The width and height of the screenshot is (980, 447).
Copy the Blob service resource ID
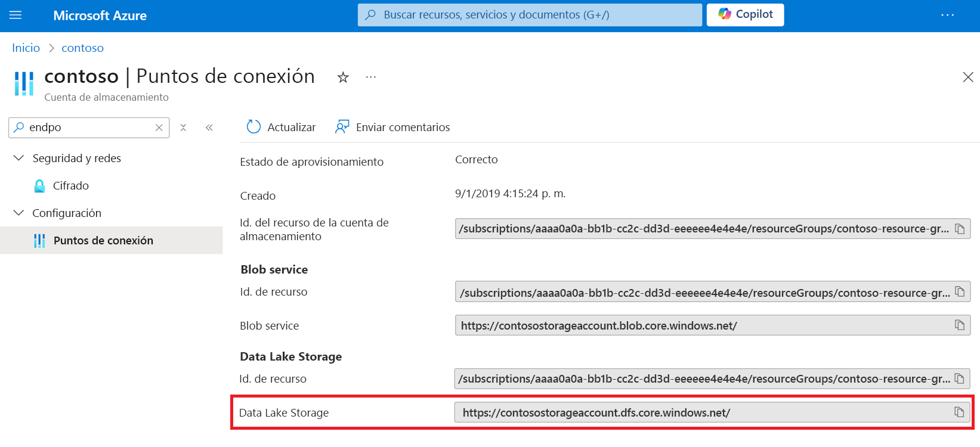(960, 292)
